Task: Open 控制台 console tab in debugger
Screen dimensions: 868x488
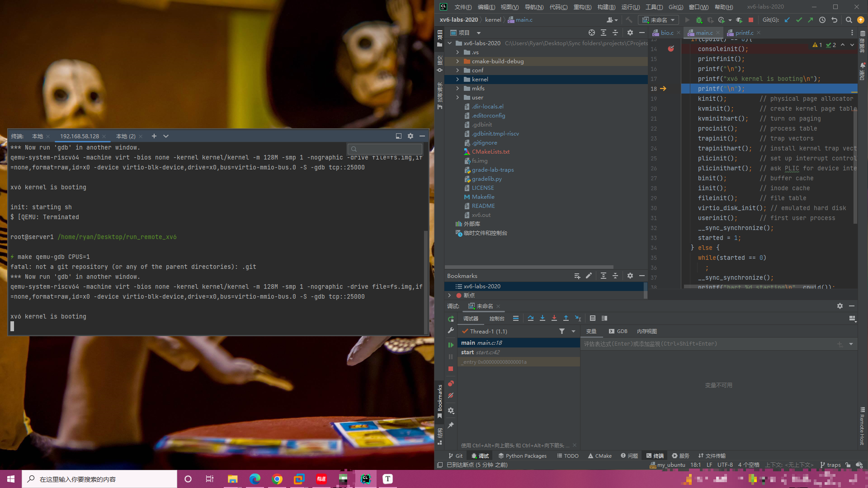Action: (x=497, y=319)
